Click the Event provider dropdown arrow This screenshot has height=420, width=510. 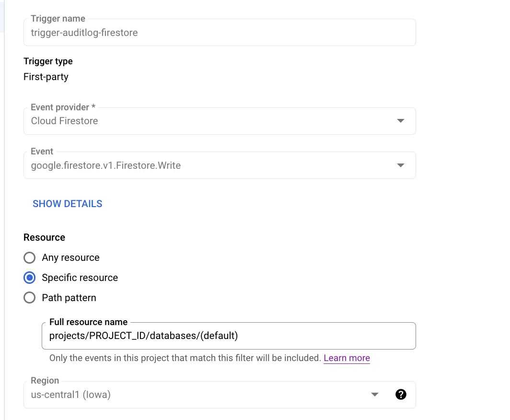401,121
